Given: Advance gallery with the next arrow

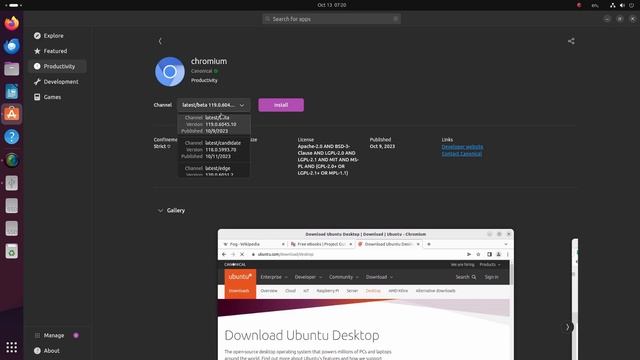Looking at the screenshot, I should click(567, 327).
